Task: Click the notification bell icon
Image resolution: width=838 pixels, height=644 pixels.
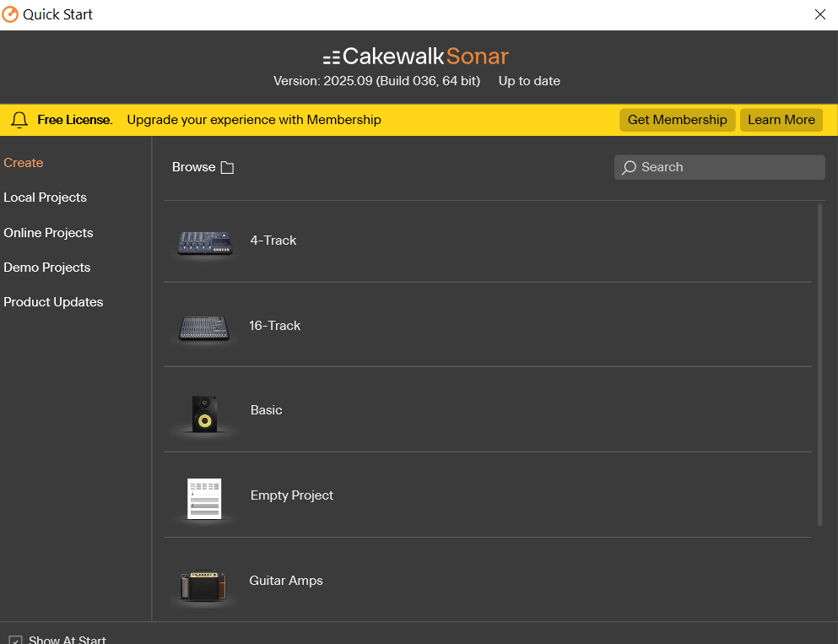Action: [19, 120]
